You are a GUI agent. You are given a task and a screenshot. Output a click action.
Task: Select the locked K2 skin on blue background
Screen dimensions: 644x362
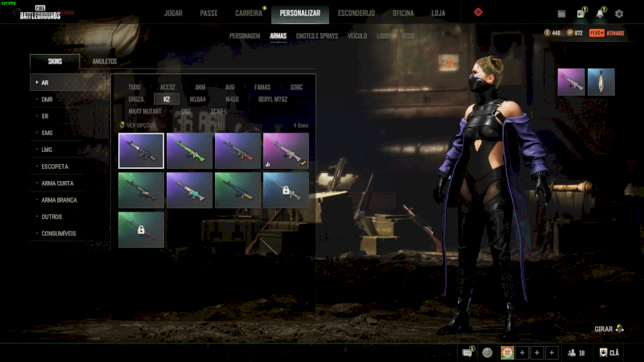pos(286,190)
